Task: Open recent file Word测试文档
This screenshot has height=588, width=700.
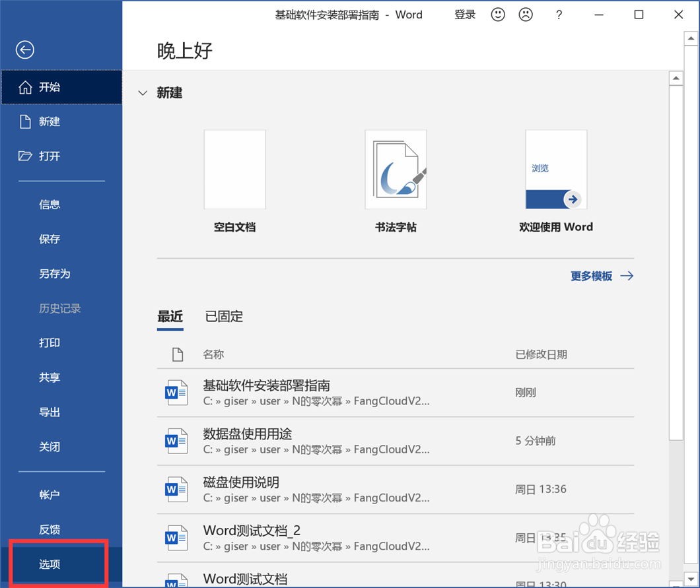Action: pyautogui.click(x=396, y=575)
